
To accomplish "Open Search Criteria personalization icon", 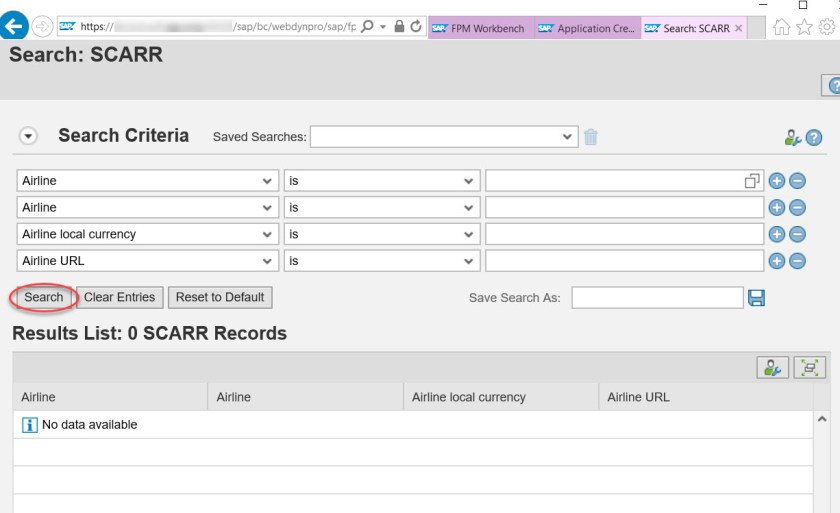I will tap(792, 138).
